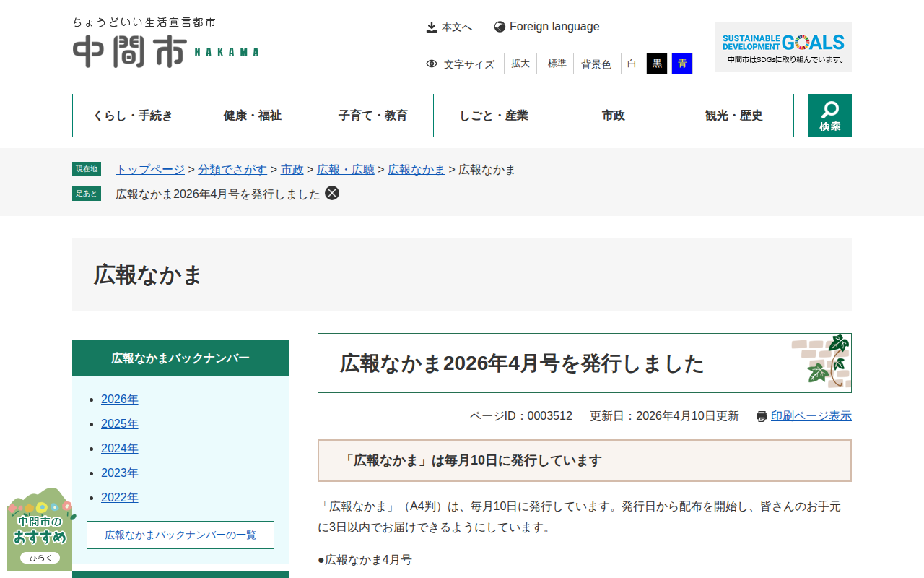Click the download arrow icon for 本文へ
Image resolution: width=924 pixels, height=578 pixels.
(x=432, y=27)
